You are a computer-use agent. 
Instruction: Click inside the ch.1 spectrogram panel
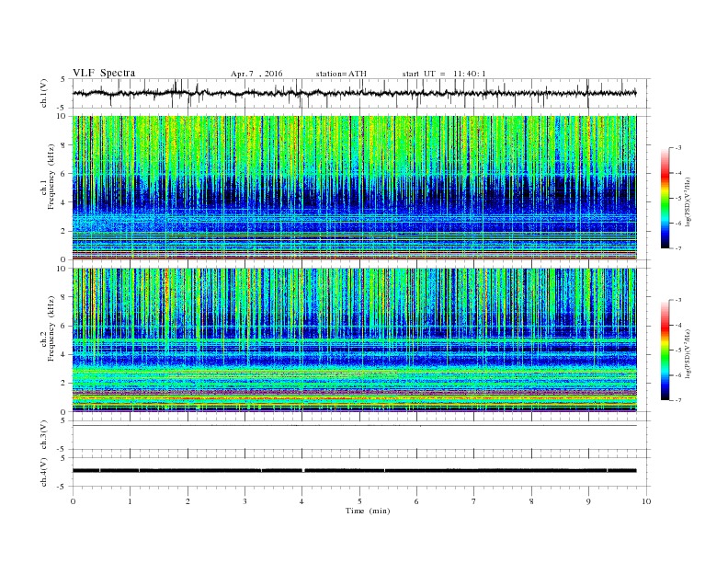[x=354, y=188]
